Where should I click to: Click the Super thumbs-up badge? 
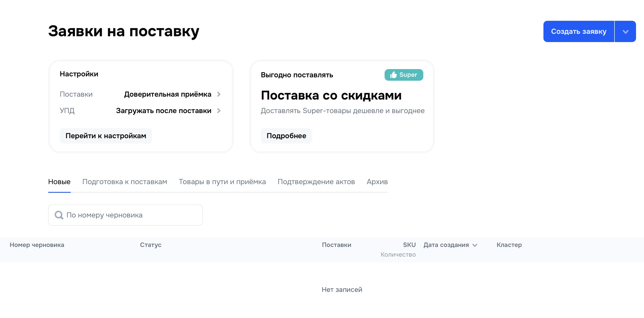pyautogui.click(x=403, y=75)
